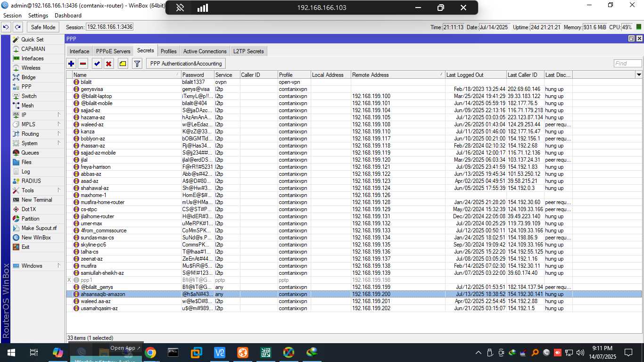The height and width of the screenshot is (362, 644).
Task: Click the blue checkmark Enable icon
Action: pos(97,64)
